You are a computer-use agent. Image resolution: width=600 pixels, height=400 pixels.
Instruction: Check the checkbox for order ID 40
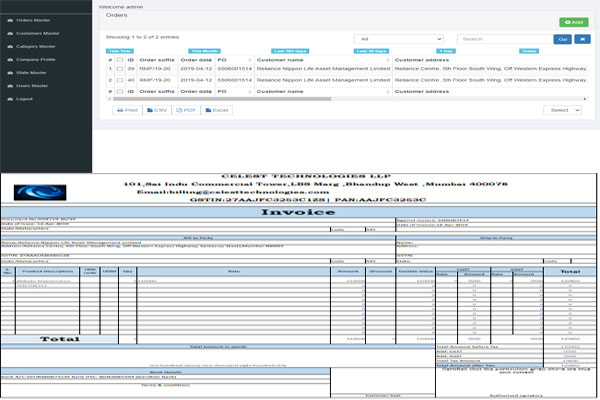point(120,80)
